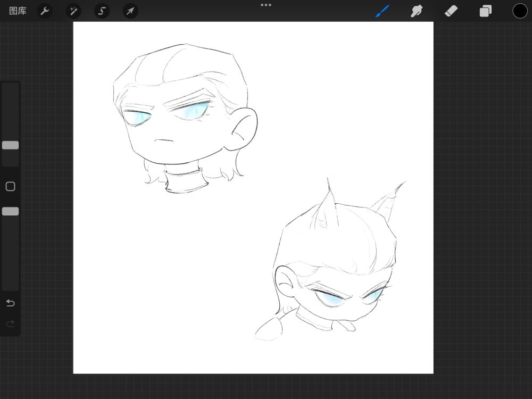Click the brush opacity slider handle
This screenshot has height=399, width=532.
coord(11,211)
